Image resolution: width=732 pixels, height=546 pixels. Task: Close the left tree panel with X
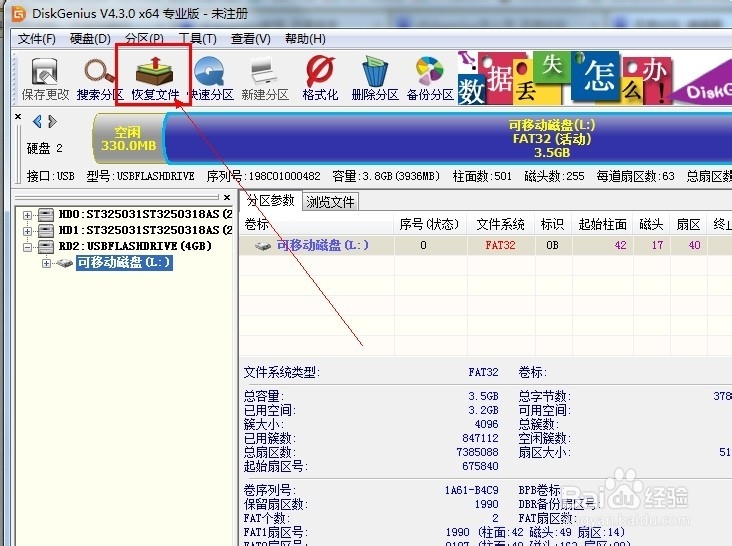coord(227,197)
